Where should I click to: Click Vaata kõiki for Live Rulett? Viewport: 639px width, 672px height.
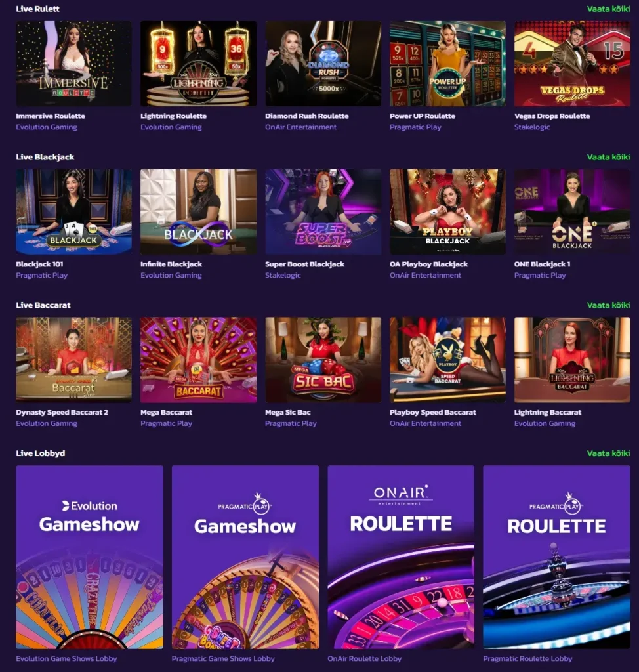click(608, 9)
